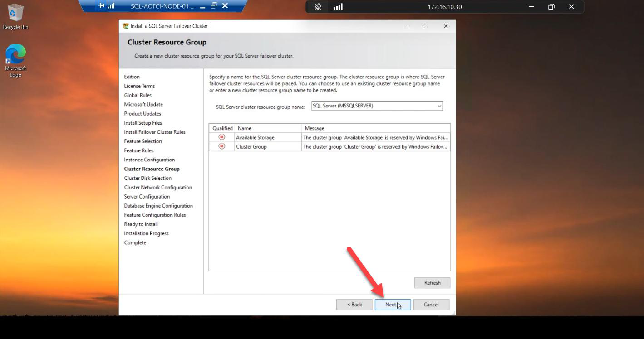644x339 pixels.
Task: Minimize the 172.16.10.30 remote session
Action: (x=531, y=7)
